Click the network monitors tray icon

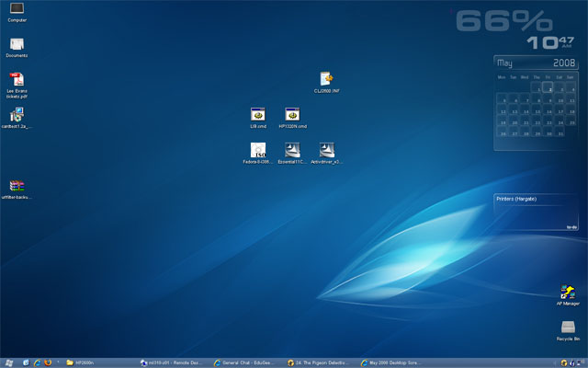pyautogui.click(x=580, y=363)
